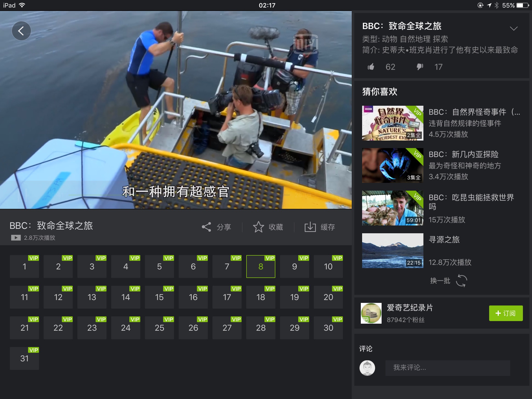Viewport: 532px width, 399px height.
Task: Click the star favorite icon
Action: (x=258, y=227)
